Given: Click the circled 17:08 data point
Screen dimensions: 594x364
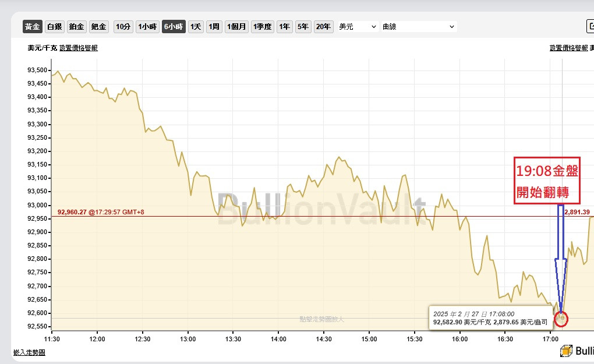Looking at the screenshot, I should (x=562, y=319).
